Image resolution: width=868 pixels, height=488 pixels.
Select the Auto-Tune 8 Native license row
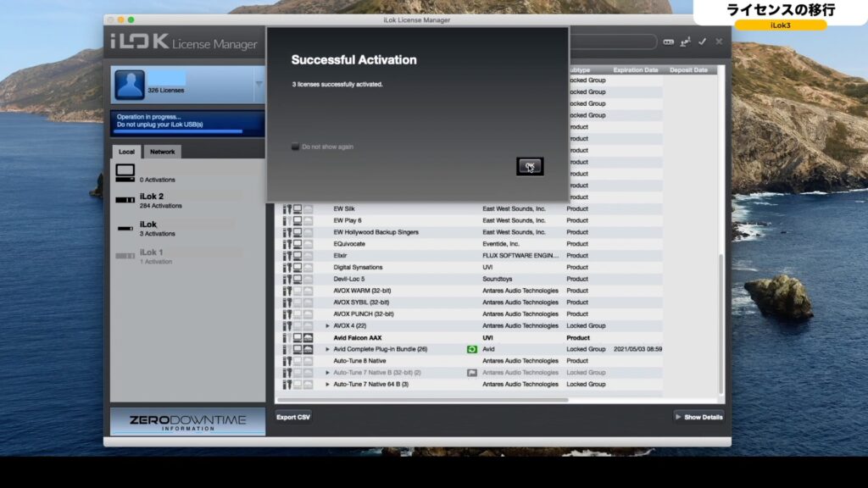click(x=470, y=361)
